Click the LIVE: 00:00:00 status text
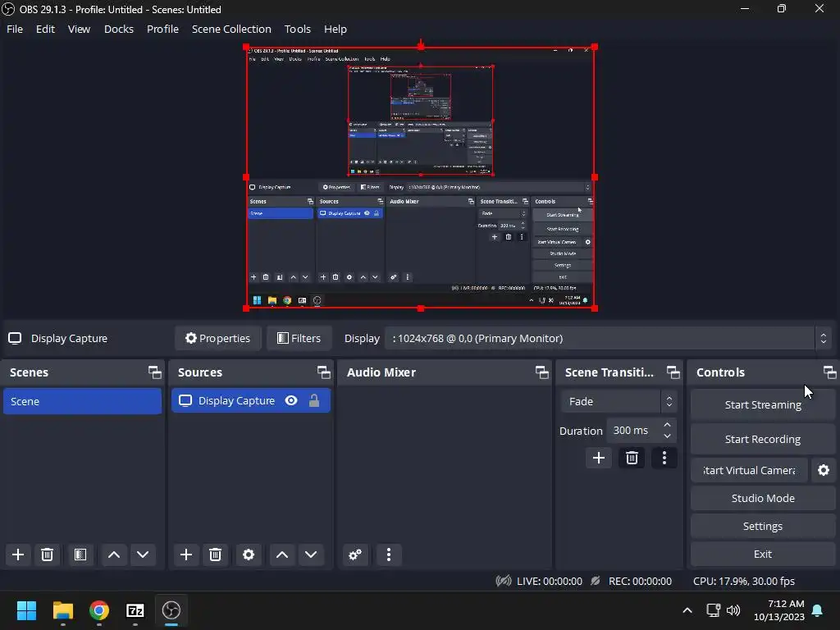The image size is (840, 630). pos(549,582)
